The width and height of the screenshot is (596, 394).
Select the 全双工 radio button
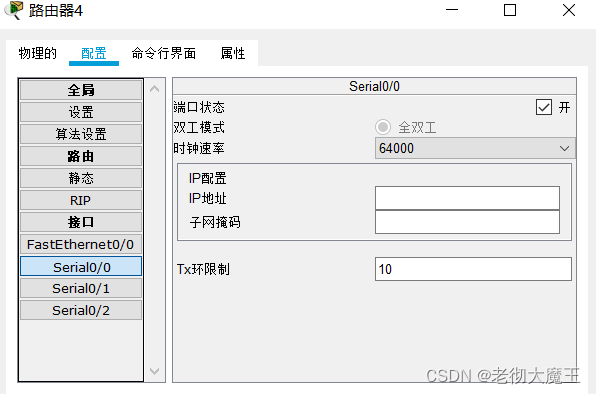[x=383, y=127]
